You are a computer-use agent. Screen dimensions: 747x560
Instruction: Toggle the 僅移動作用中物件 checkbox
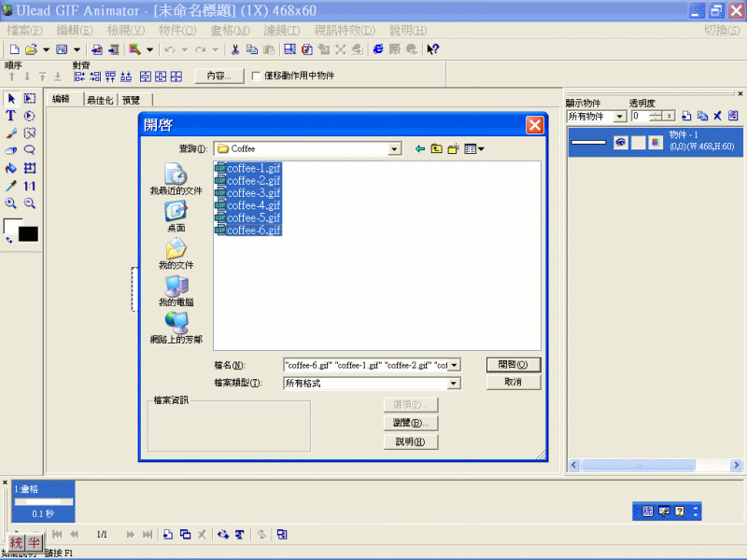pyautogui.click(x=257, y=76)
